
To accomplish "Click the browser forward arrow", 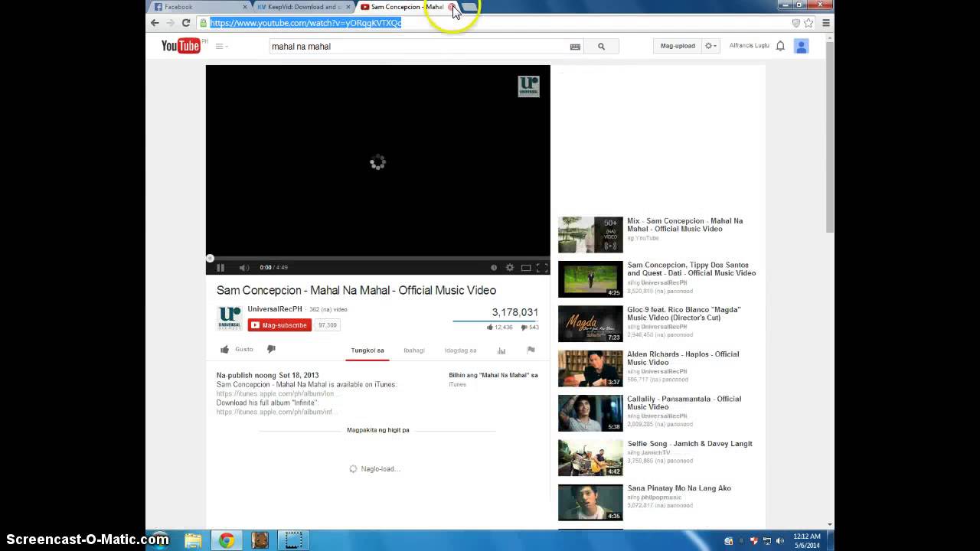I will pos(170,23).
